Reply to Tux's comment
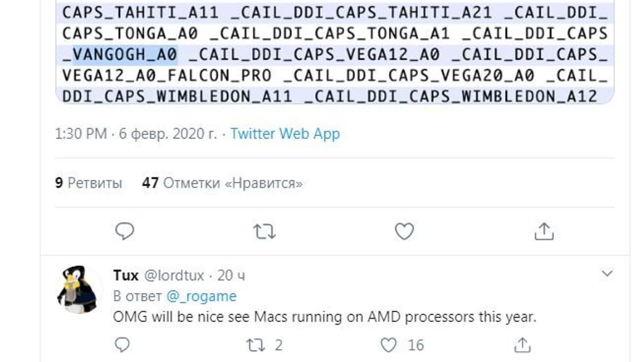This screenshot has height=362, width=644. 122,345
